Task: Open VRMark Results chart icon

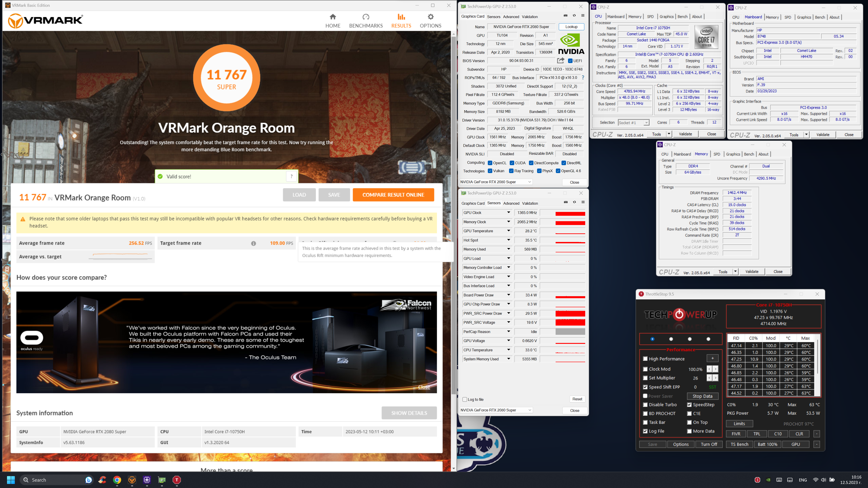Action: pos(401,17)
